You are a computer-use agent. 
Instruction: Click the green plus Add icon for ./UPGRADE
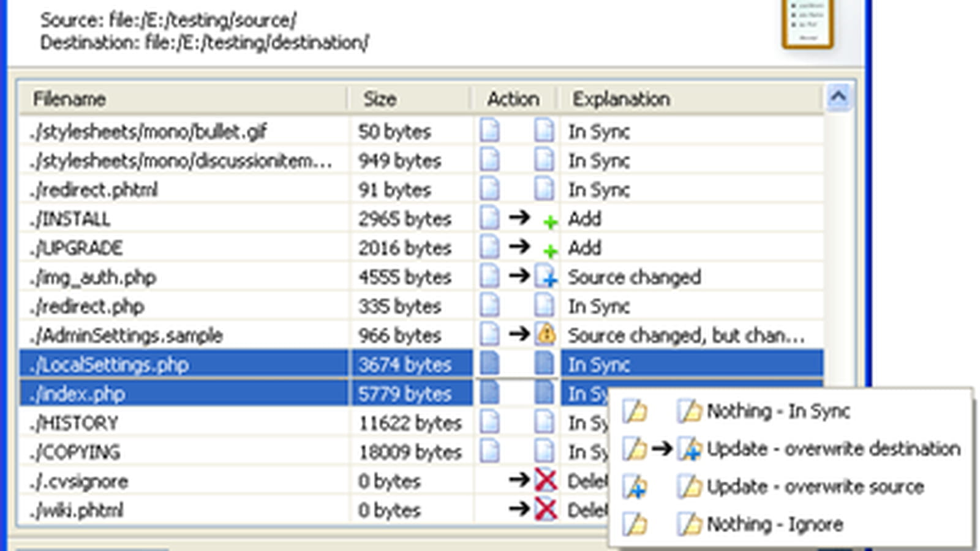(x=550, y=250)
